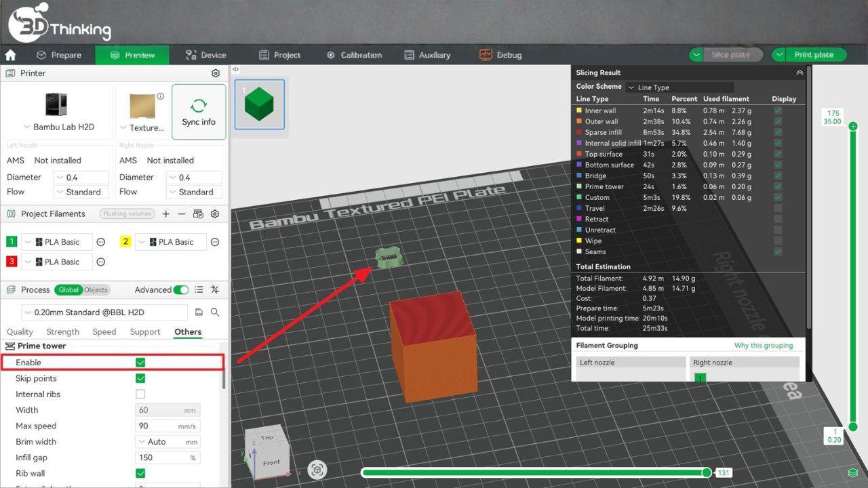
Task: Open the Project tab
Action: (x=279, y=55)
